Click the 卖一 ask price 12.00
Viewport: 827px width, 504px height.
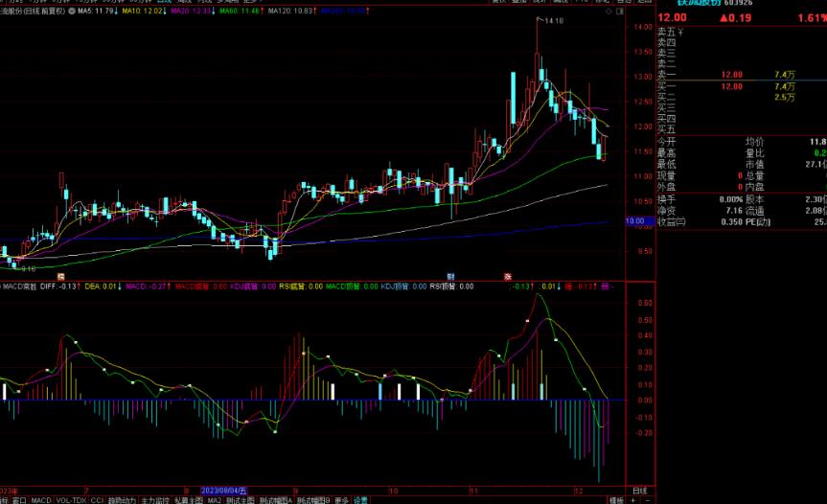[731, 75]
